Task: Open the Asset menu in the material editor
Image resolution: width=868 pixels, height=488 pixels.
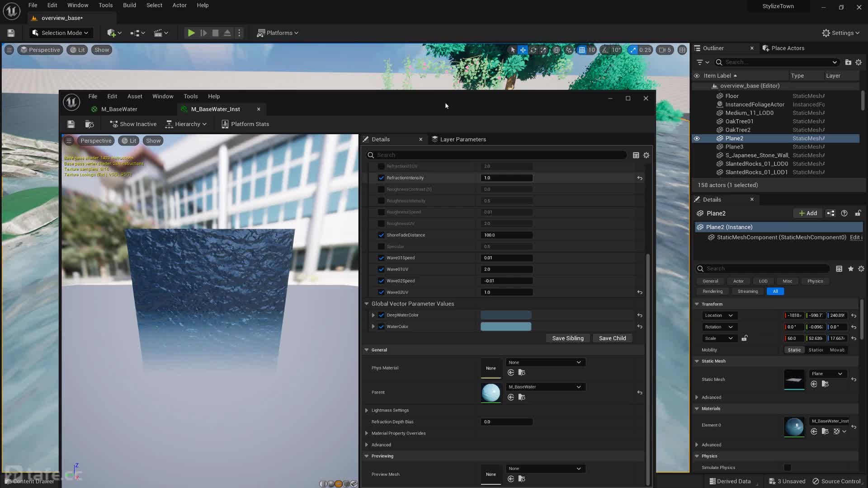Action: pyautogui.click(x=135, y=96)
